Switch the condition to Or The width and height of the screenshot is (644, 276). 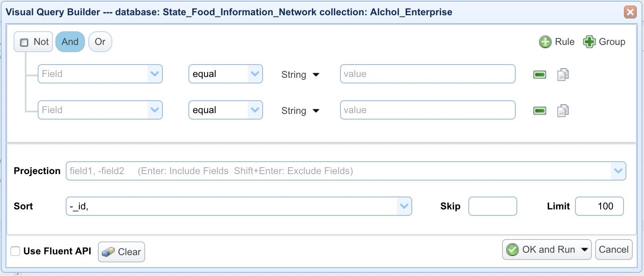[100, 42]
